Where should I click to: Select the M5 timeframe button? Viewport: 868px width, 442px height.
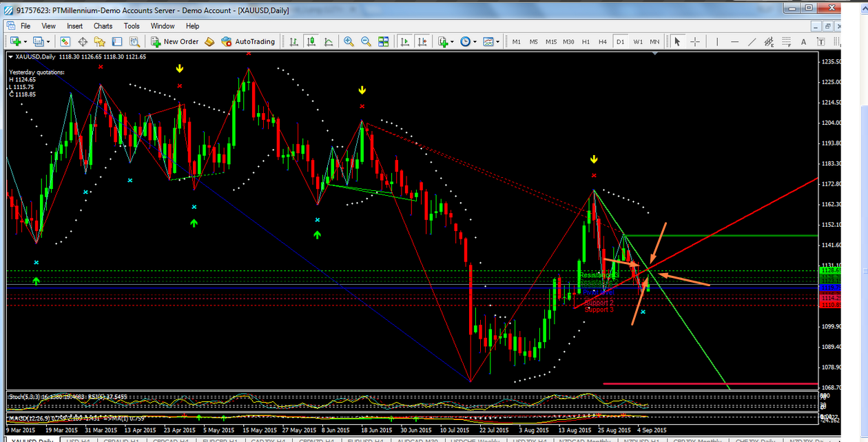pos(534,41)
